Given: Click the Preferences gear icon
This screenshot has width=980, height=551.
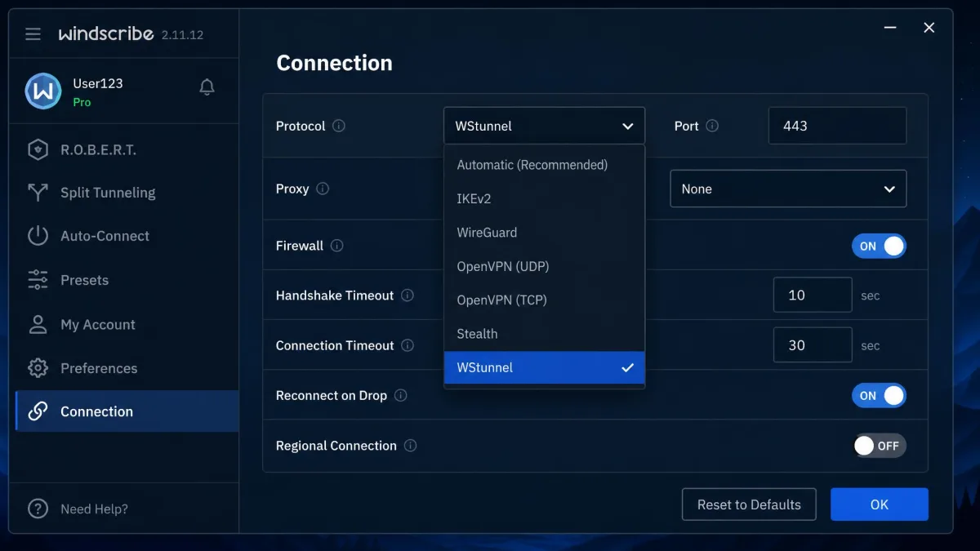Looking at the screenshot, I should [x=38, y=368].
